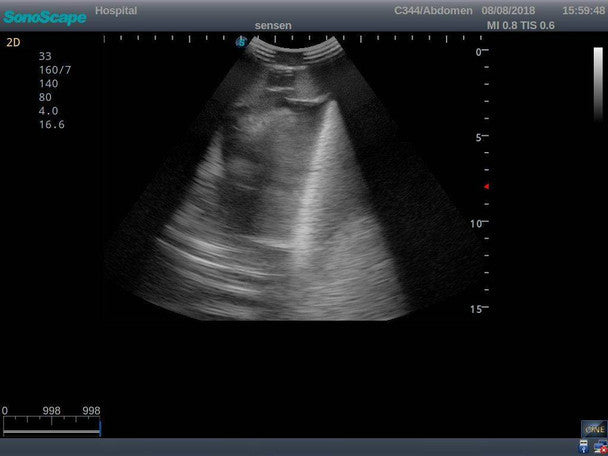
Task: Click the 2D imaging mode label
Action: tap(13, 43)
